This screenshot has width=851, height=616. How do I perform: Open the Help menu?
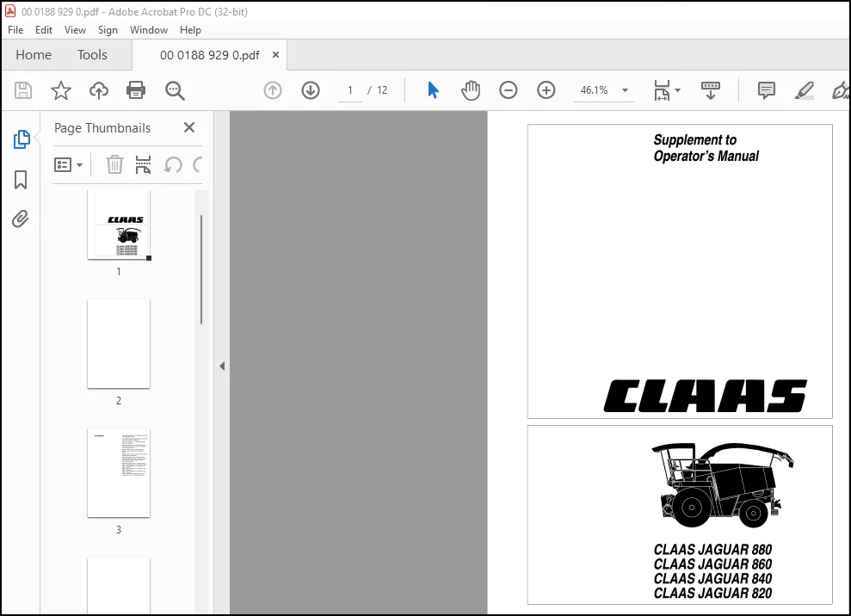pyautogui.click(x=190, y=30)
